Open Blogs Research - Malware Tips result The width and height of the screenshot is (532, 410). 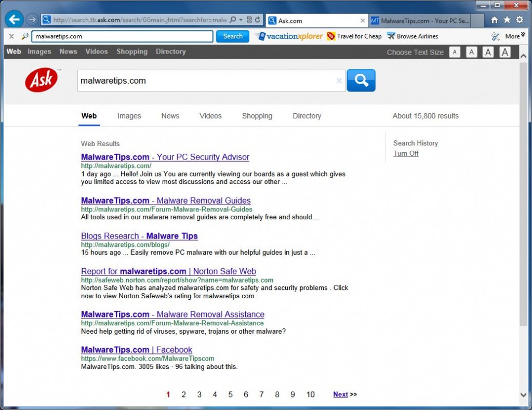click(x=139, y=236)
